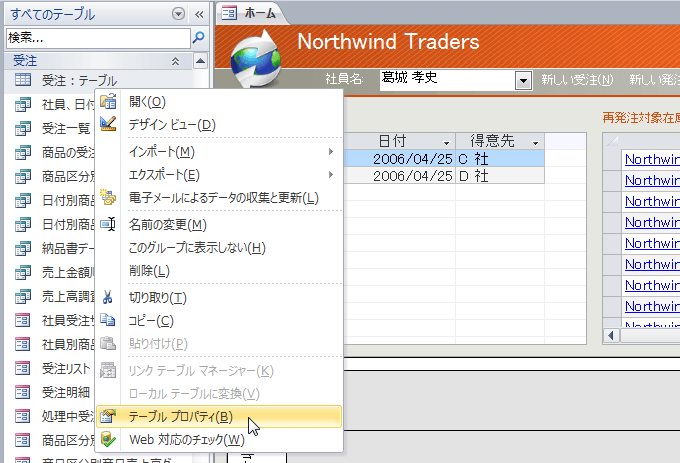Click the 新しい受注(N) link

coord(577,80)
